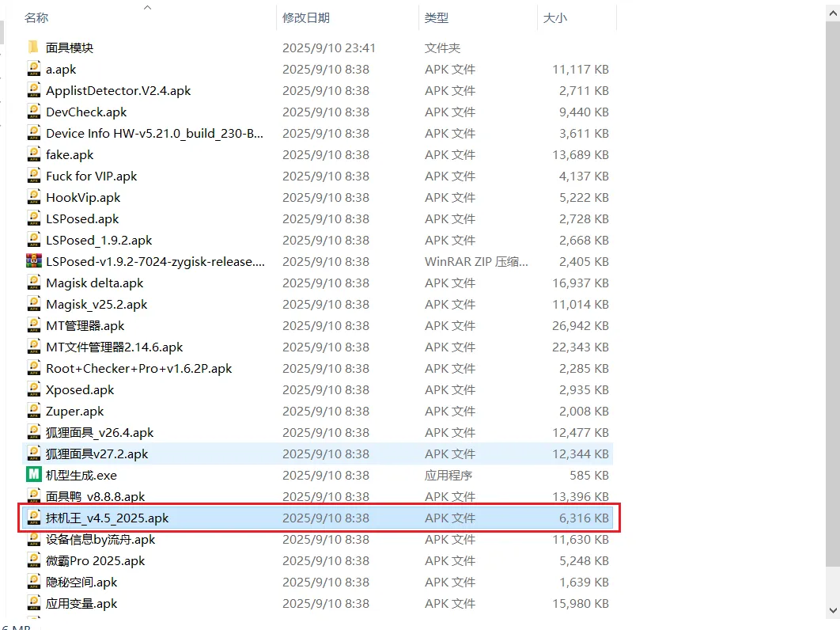Click the size value 26,942 KB

pos(581,325)
